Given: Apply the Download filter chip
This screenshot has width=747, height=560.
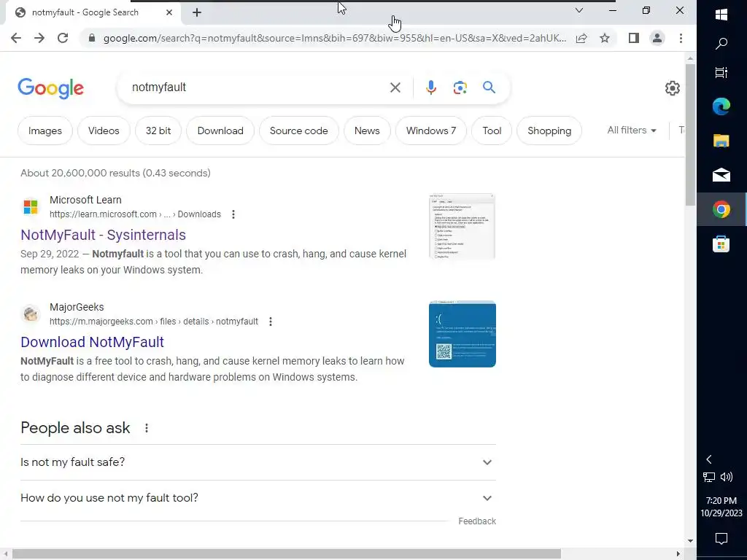Looking at the screenshot, I should [x=220, y=131].
